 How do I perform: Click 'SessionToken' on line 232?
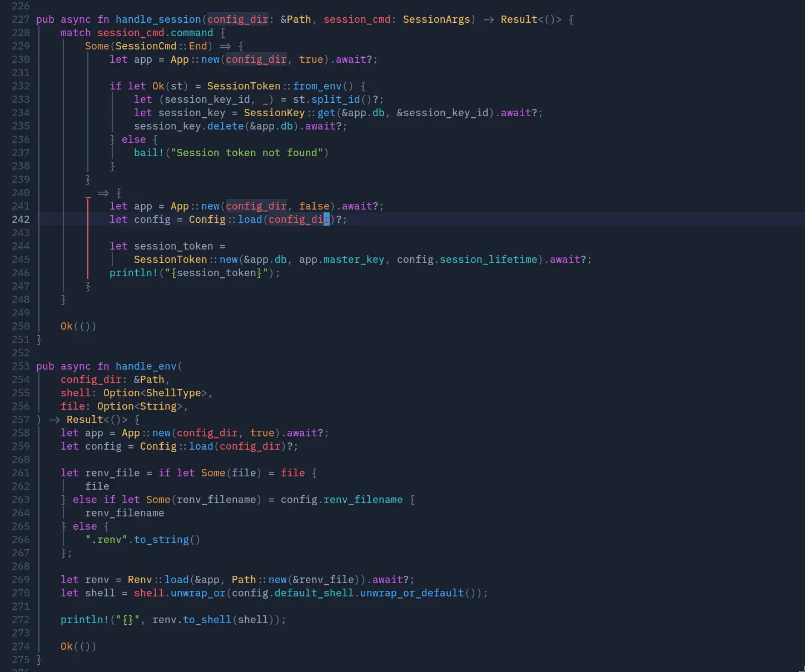tap(244, 86)
